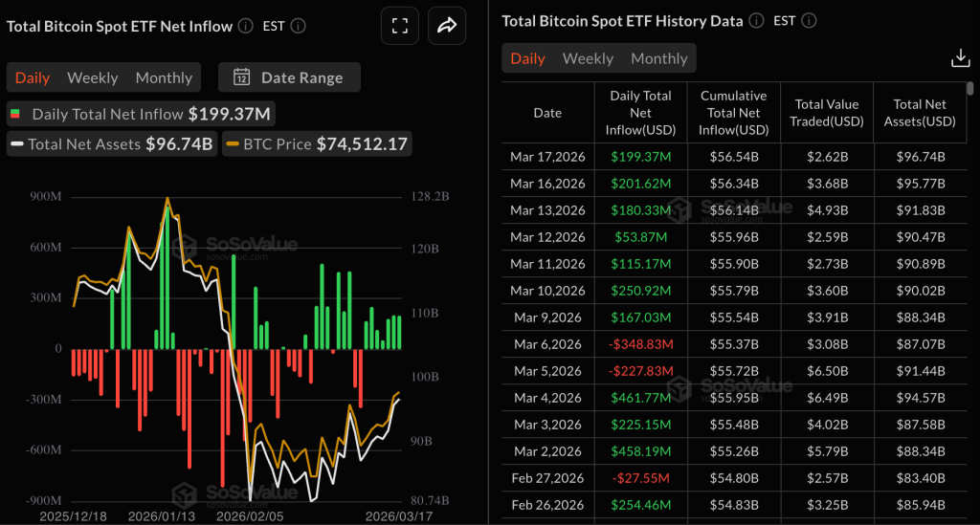Open the Date Range picker
Image resolution: width=980 pixels, height=525 pixels.
[289, 77]
